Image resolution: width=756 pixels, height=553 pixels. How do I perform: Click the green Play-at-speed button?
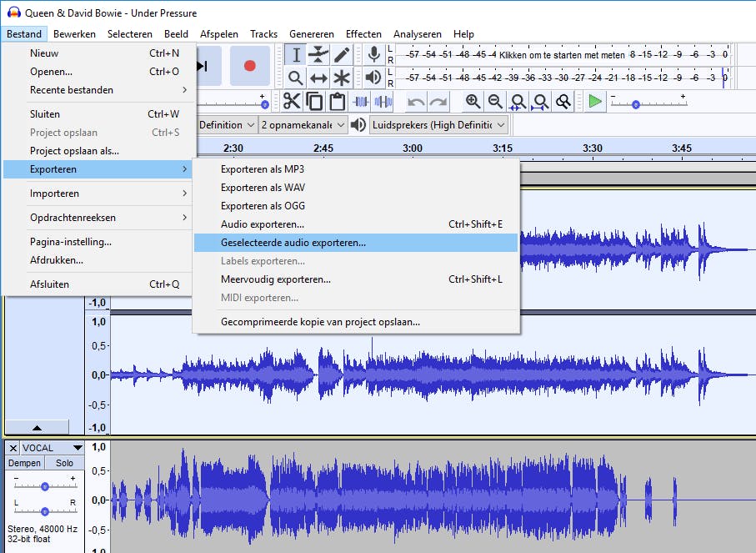(x=594, y=102)
